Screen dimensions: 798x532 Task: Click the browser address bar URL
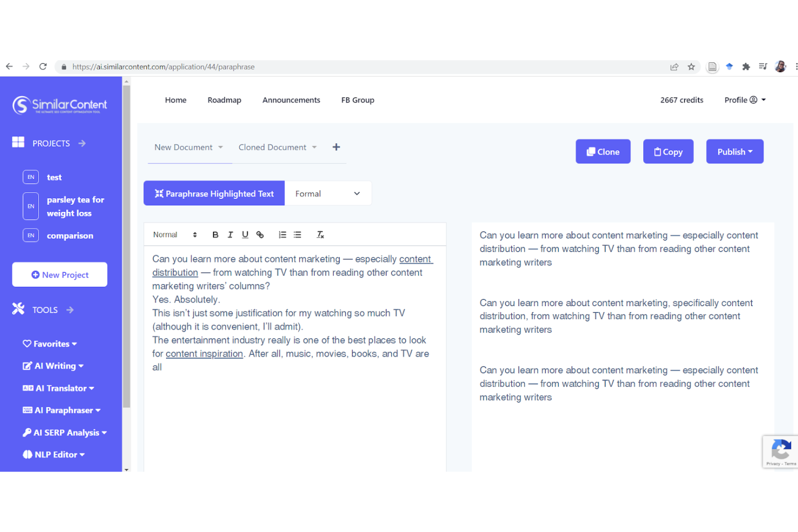(x=163, y=67)
